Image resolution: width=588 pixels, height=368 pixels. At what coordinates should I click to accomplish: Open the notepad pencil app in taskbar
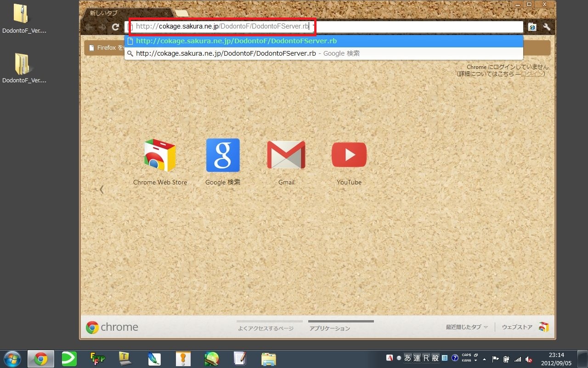point(240,359)
